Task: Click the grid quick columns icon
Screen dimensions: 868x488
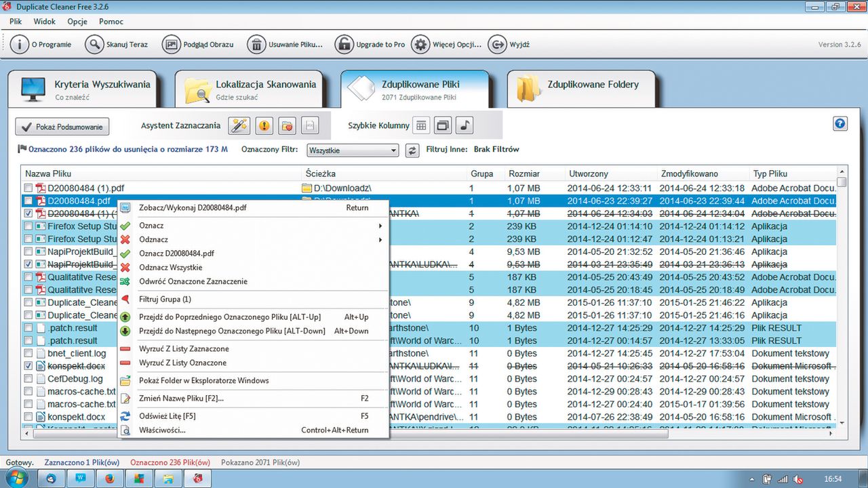Action: coord(421,125)
